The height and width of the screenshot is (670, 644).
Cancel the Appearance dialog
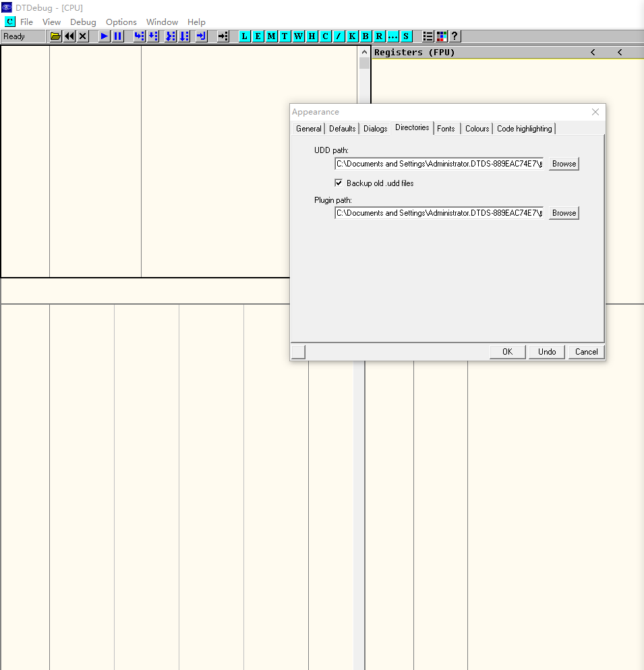coord(586,352)
